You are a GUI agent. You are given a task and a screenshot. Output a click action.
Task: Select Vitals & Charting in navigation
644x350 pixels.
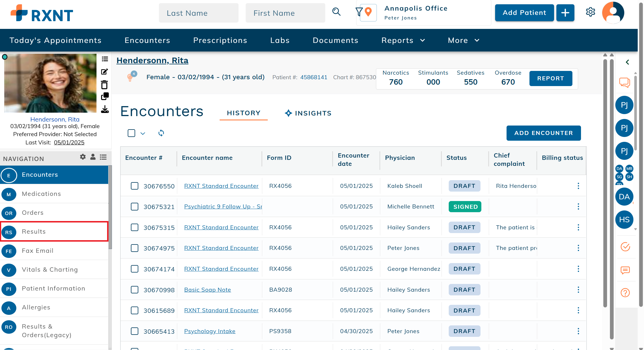(54, 269)
